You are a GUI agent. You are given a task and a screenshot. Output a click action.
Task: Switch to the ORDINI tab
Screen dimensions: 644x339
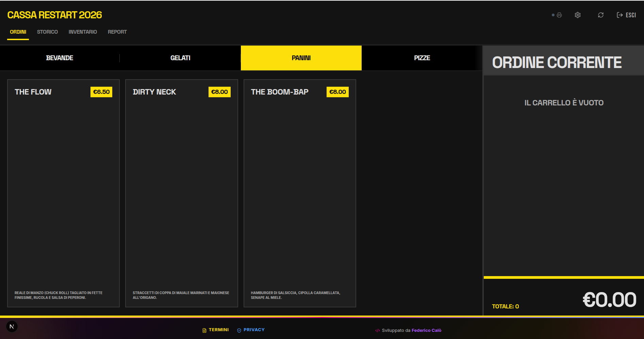click(18, 32)
